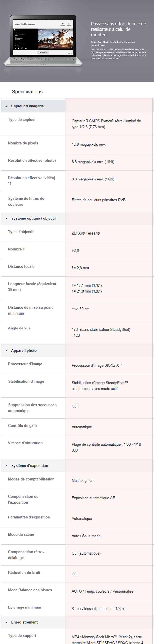This screenshot has width=154, height=644.
Task: Select the Instagram icon
Action: [22, 48]
